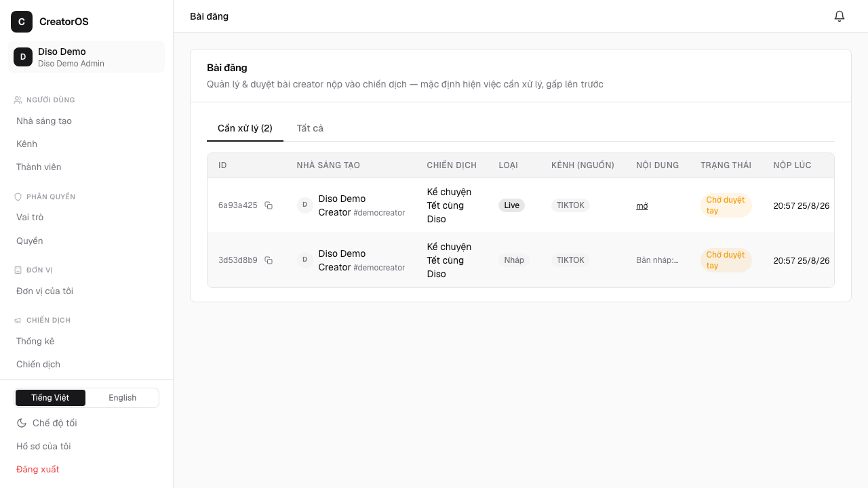Click the Diso Demo avatar icon
The width and height of the screenshot is (868, 488).
pyautogui.click(x=23, y=57)
